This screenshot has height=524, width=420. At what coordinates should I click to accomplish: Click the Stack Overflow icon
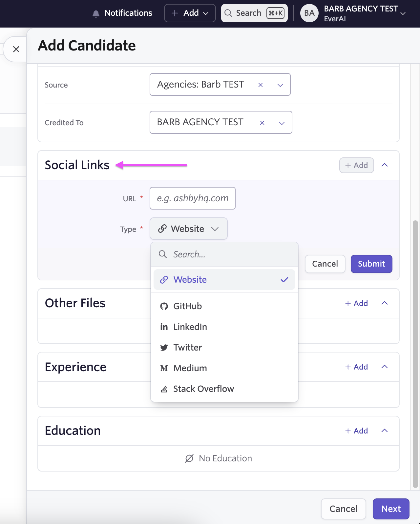pos(164,389)
